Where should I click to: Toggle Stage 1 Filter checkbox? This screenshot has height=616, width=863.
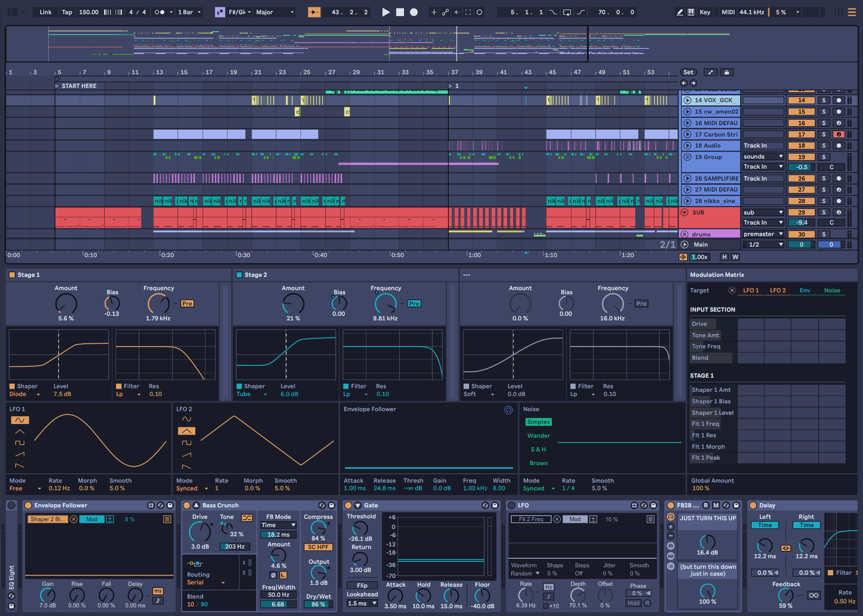[x=119, y=386]
